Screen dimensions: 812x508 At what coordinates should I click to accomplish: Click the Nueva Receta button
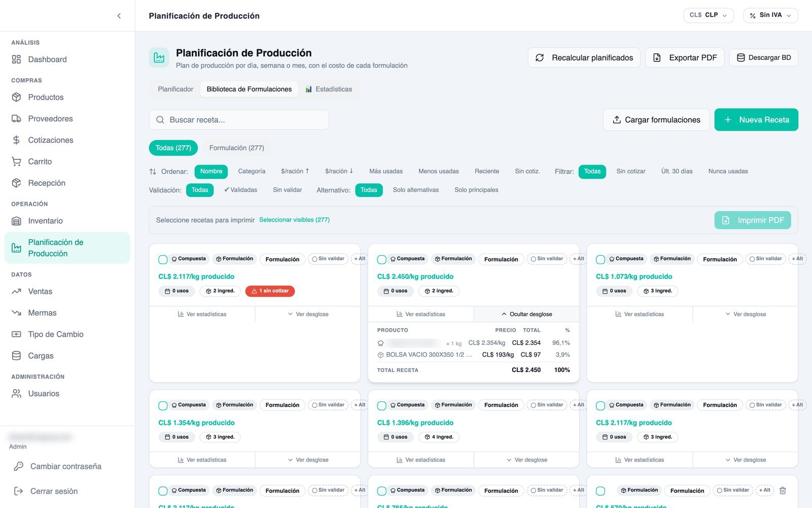[756, 119]
